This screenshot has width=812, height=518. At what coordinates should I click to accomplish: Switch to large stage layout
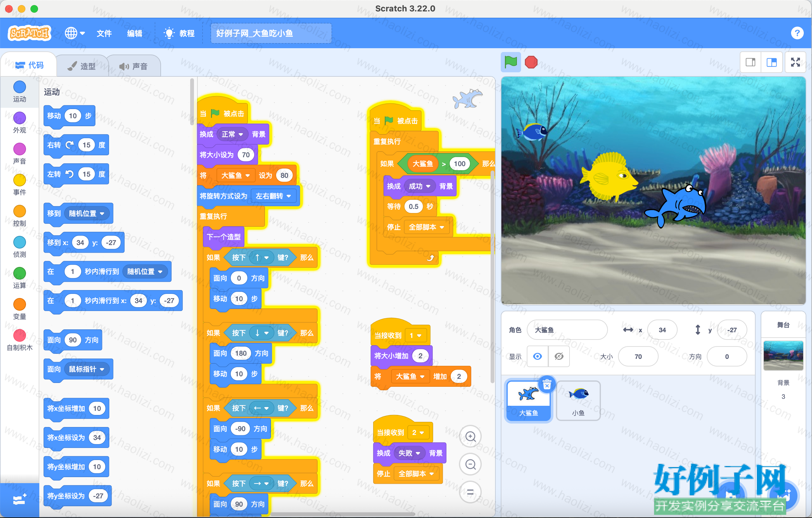click(771, 62)
